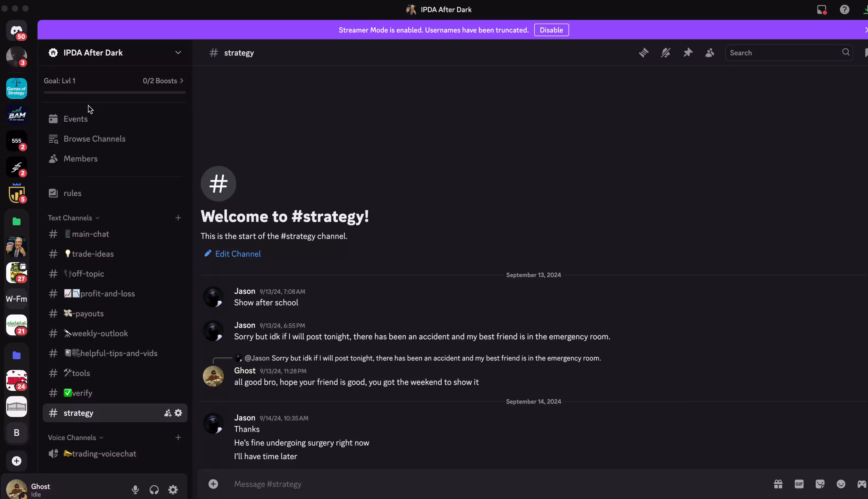Expand the IPDA After Dark server menu

click(x=178, y=53)
